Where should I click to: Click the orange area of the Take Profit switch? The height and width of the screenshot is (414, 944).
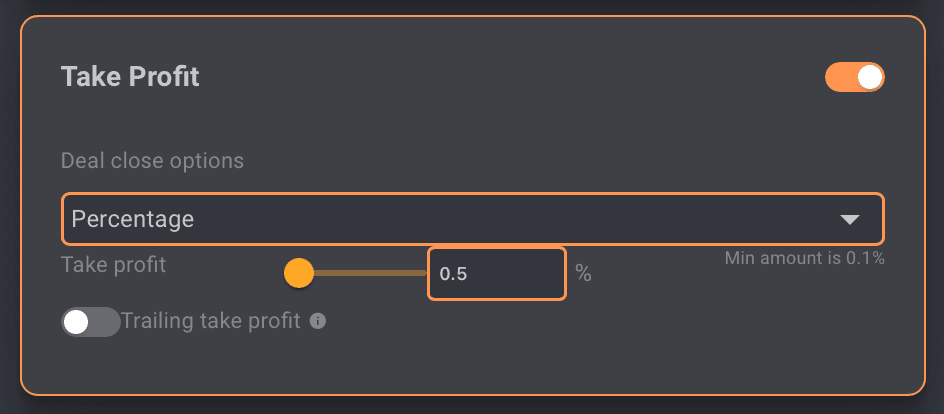tap(840, 77)
